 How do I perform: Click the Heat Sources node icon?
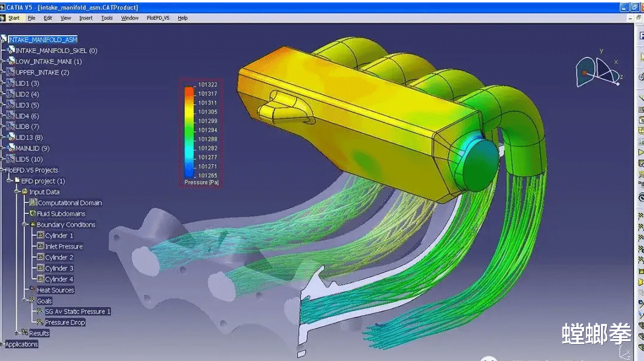(x=33, y=289)
